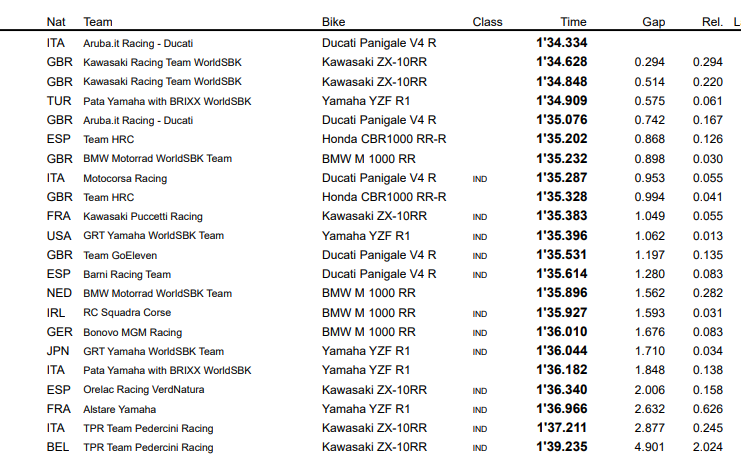Image resolution: width=741 pixels, height=469 pixels.
Task: Click the Time column header
Action: [573, 21]
